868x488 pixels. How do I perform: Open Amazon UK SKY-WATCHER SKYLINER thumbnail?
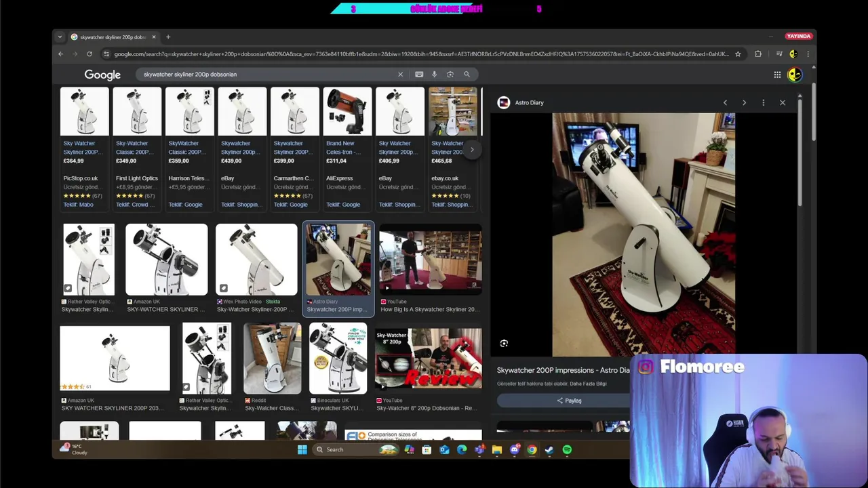click(x=167, y=260)
